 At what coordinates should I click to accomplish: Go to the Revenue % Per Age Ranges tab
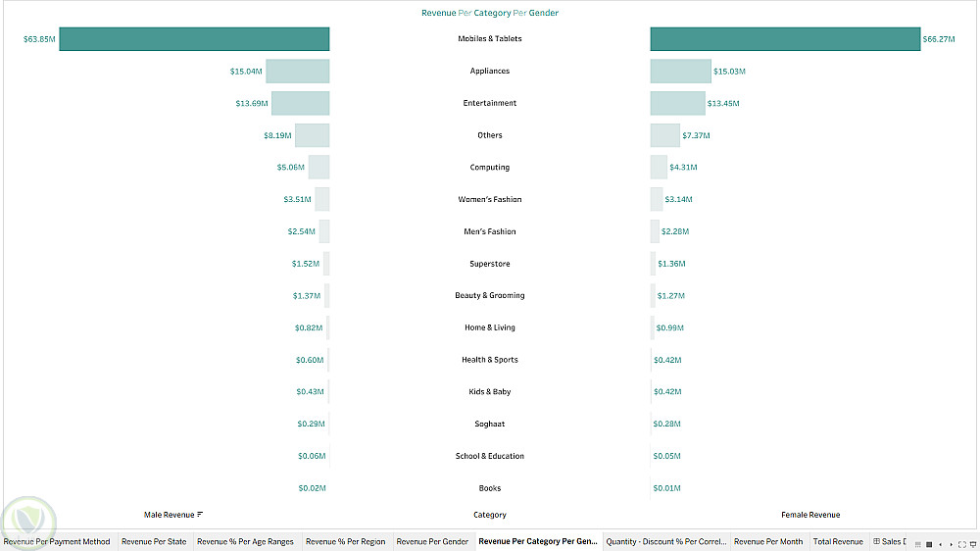(245, 541)
